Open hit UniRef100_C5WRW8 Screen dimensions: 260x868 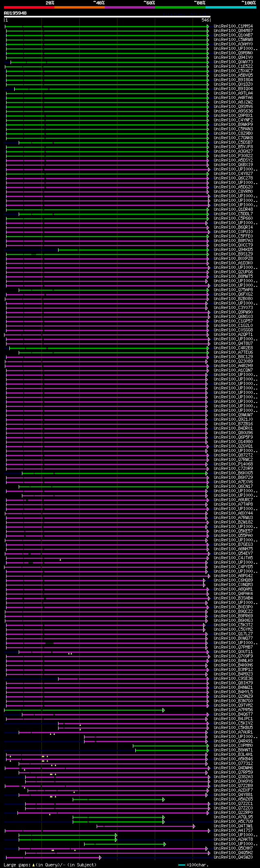click(233, 40)
